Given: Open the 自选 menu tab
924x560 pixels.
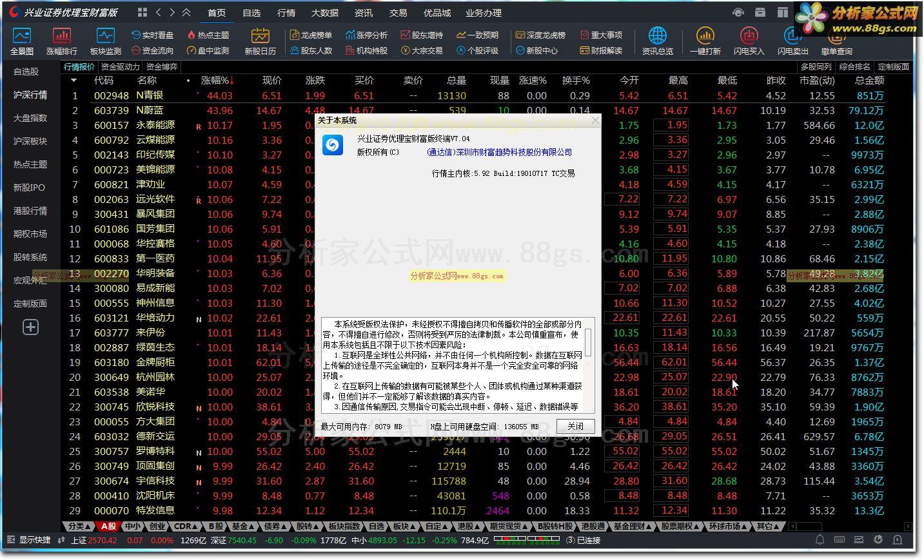Looking at the screenshot, I should click(x=251, y=13).
